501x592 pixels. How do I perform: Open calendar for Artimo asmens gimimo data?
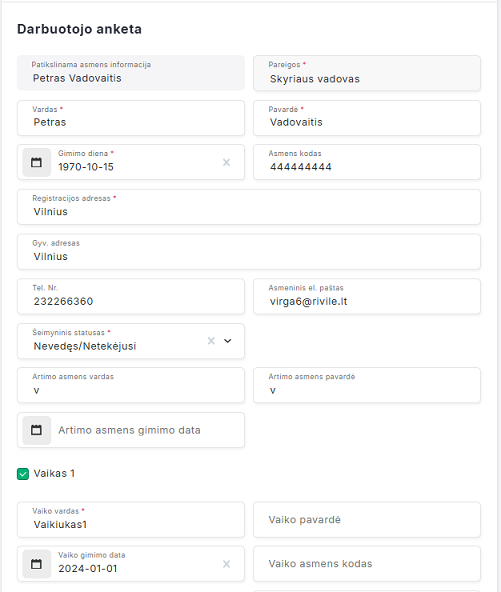coord(36,430)
